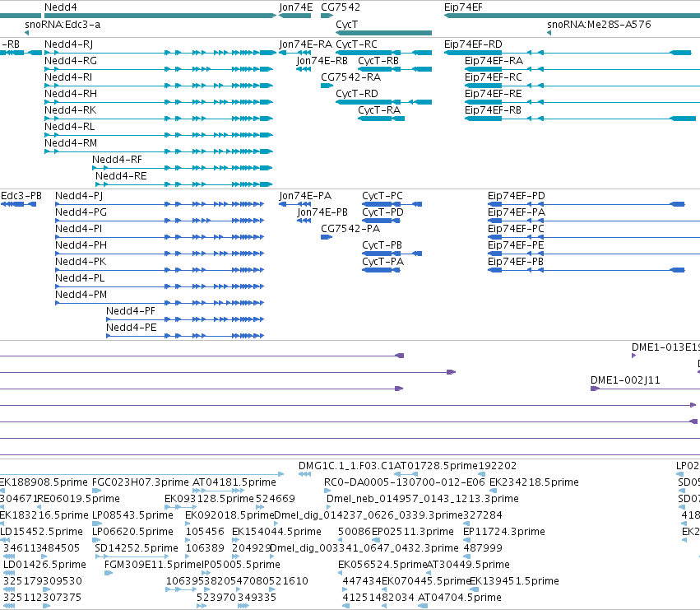Open the snoRNA:Me28S-A576 label
700x610 pixels.
(x=599, y=24)
